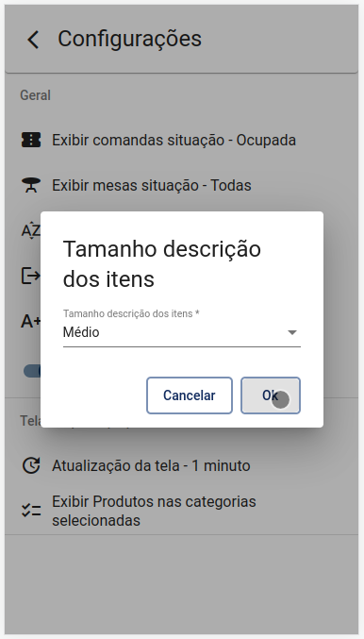The height and width of the screenshot is (639, 364).
Task: Confirm the dialog with the Ok button
Action: (x=271, y=395)
